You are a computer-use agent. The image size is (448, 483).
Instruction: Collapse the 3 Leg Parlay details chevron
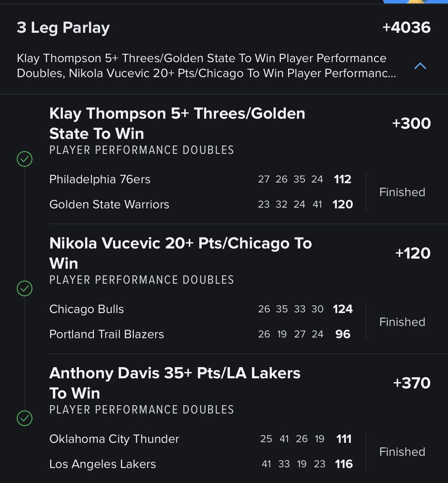click(420, 66)
